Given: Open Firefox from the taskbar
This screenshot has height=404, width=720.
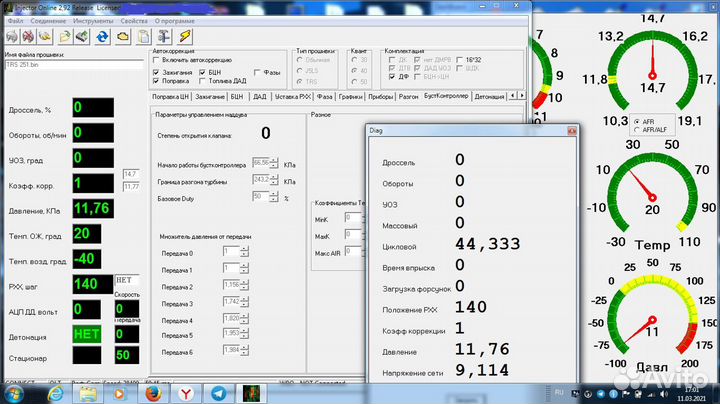Looking at the screenshot, I should click(x=153, y=394).
